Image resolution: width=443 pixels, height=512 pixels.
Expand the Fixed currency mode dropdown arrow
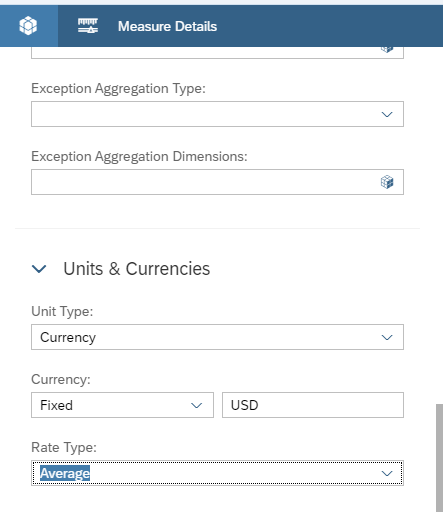(197, 405)
